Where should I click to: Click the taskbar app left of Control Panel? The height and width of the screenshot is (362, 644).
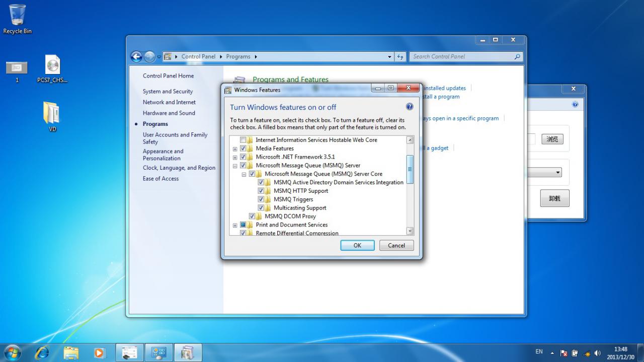[x=129, y=352]
